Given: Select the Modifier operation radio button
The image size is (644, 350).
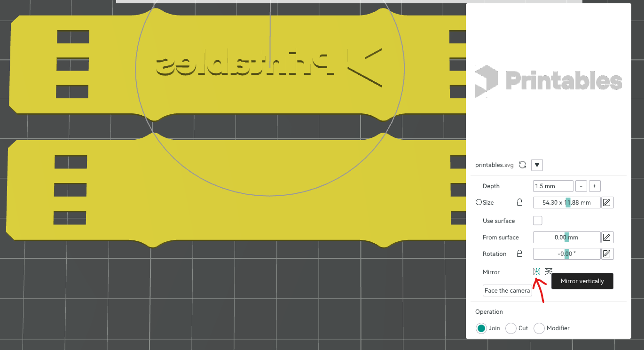Looking at the screenshot, I should pos(539,328).
